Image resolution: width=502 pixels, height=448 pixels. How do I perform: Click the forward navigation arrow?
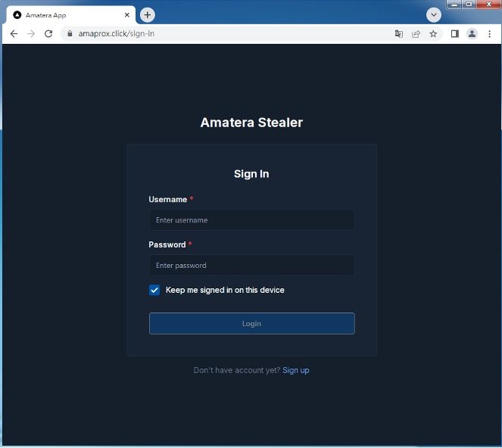click(x=31, y=33)
